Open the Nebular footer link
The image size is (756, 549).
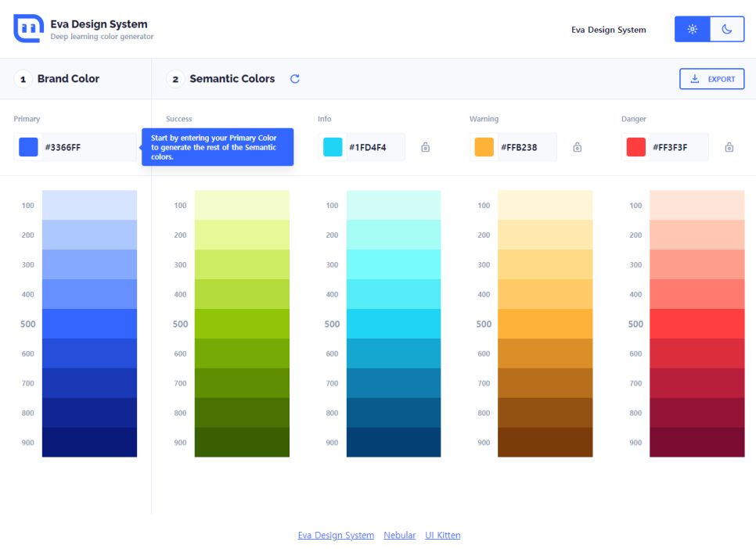point(399,535)
